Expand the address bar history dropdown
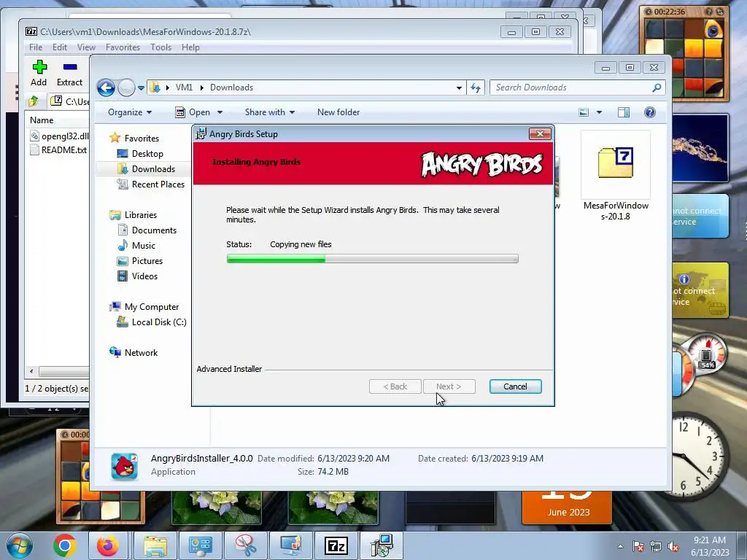Viewport: 747px width, 560px height. (x=459, y=88)
